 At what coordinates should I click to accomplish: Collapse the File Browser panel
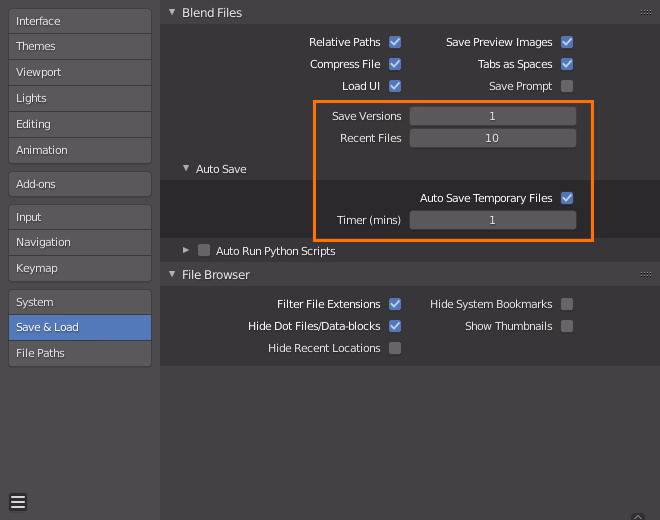(x=172, y=274)
